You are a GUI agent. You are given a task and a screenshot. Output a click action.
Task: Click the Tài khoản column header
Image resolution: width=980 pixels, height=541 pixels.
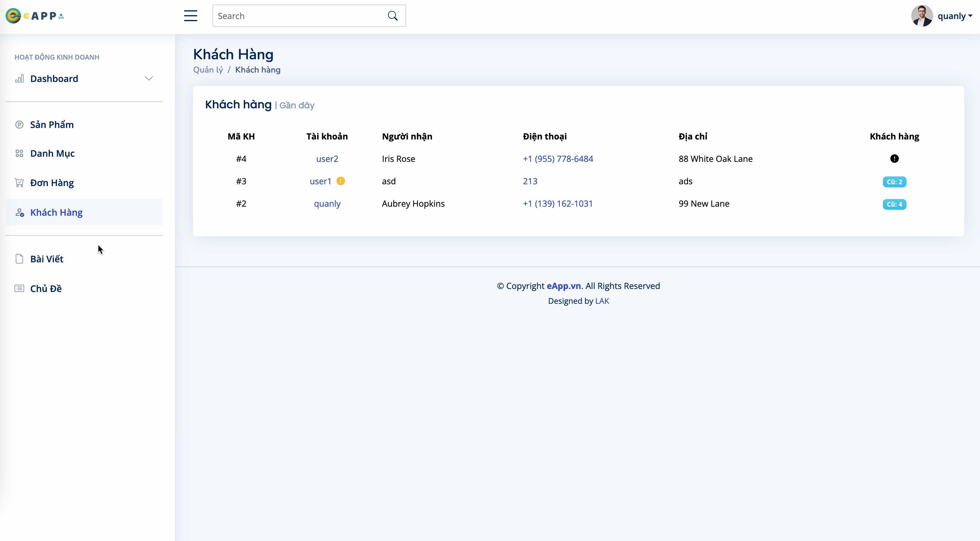pos(327,136)
